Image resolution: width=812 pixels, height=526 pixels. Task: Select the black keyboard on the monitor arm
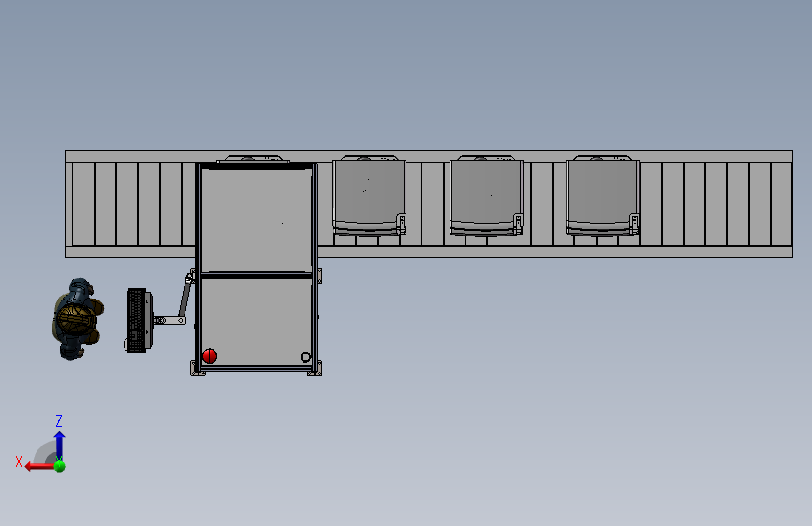click(137, 321)
